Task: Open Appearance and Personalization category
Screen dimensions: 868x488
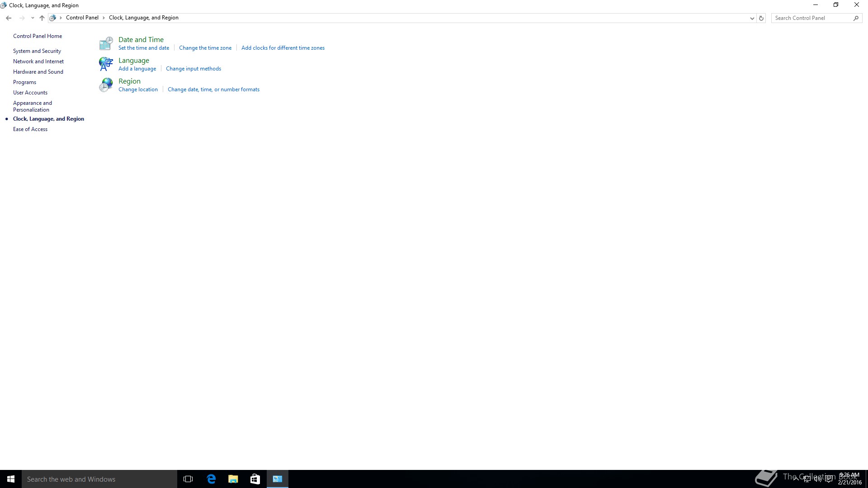Action: [x=33, y=106]
